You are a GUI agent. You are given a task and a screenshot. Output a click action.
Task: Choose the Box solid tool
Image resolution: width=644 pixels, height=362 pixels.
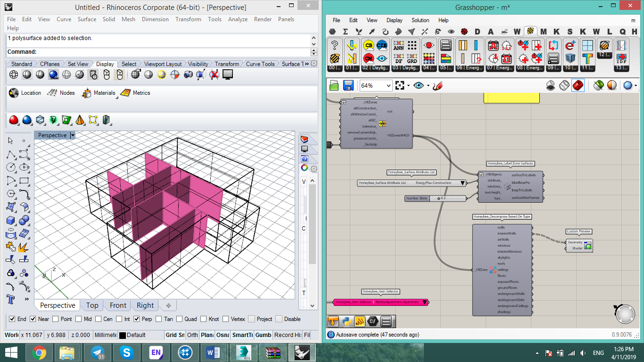point(11,220)
